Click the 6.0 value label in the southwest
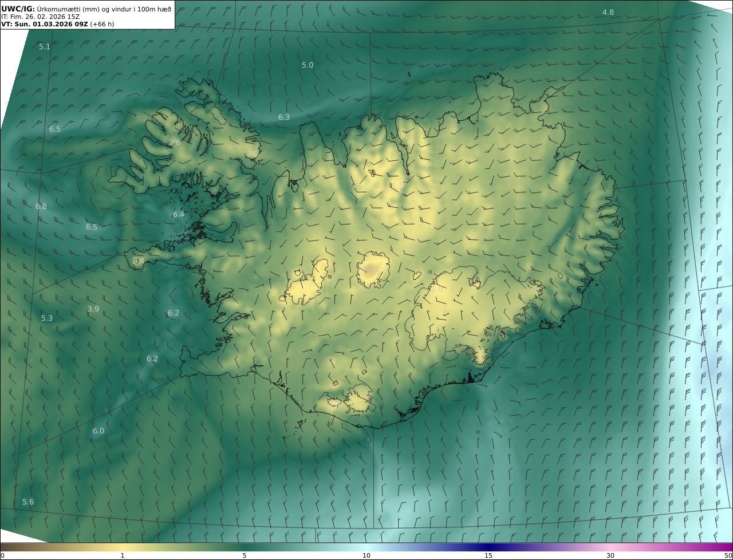 pos(98,431)
